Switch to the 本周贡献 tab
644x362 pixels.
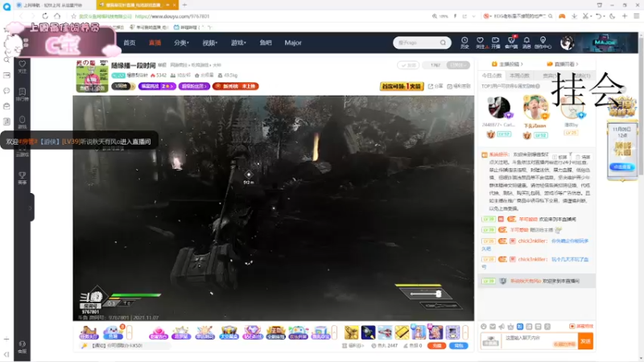point(519,76)
